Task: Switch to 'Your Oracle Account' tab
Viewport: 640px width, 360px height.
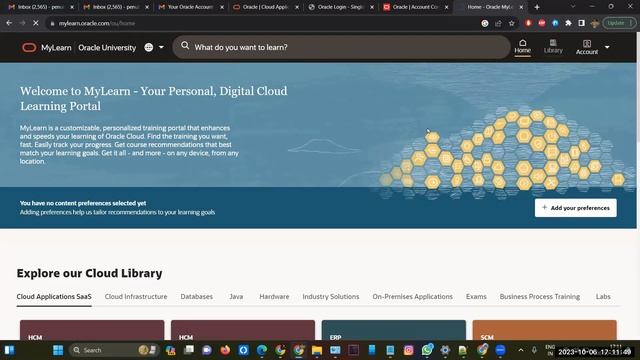Action: [x=190, y=7]
